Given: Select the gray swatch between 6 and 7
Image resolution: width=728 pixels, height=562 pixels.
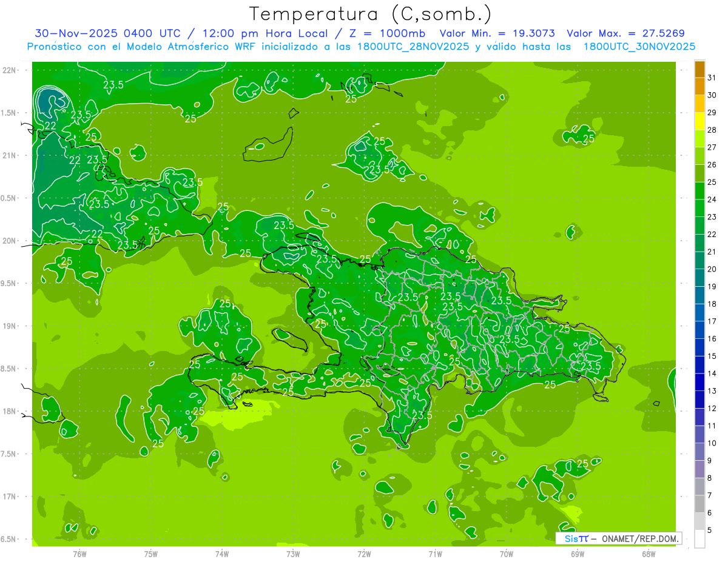Looking at the screenshot, I should tap(700, 504).
